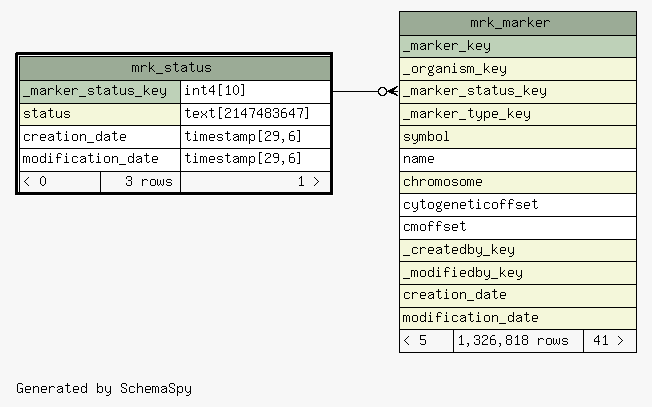Click the crow's foot relationship connector
Viewport: 652px width, 407px height.
(x=366, y=91)
